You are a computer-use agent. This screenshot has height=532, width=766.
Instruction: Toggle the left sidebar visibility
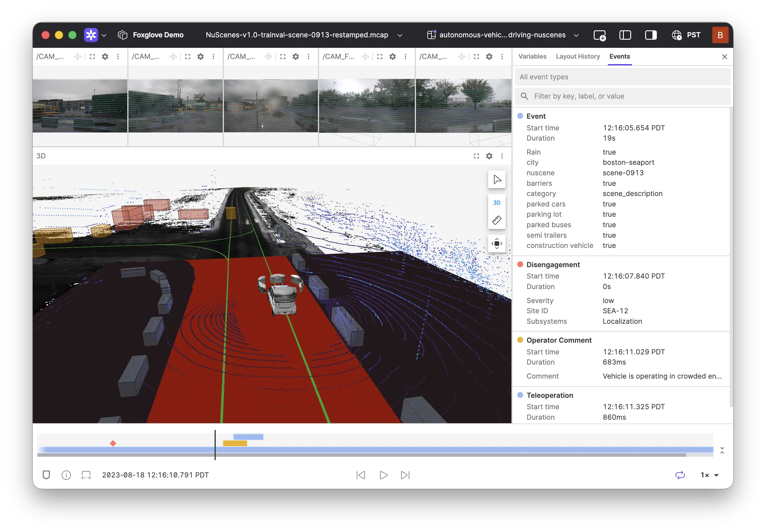[625, 35]
